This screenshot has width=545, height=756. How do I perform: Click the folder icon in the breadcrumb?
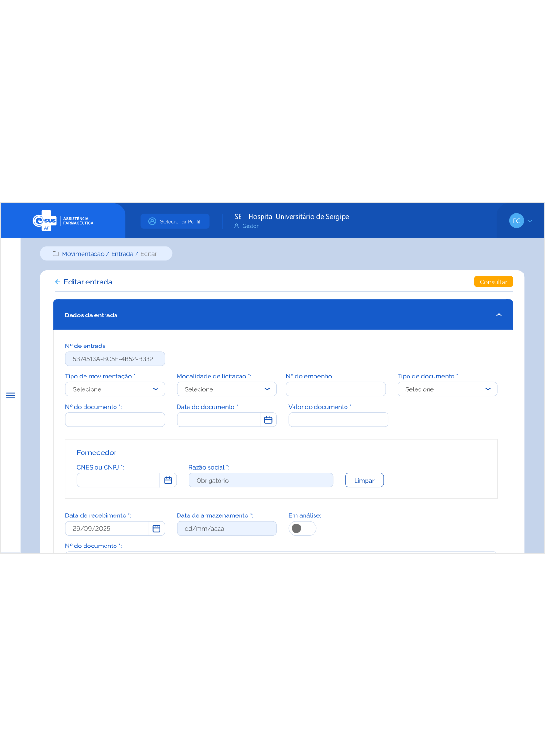[55, 254]
